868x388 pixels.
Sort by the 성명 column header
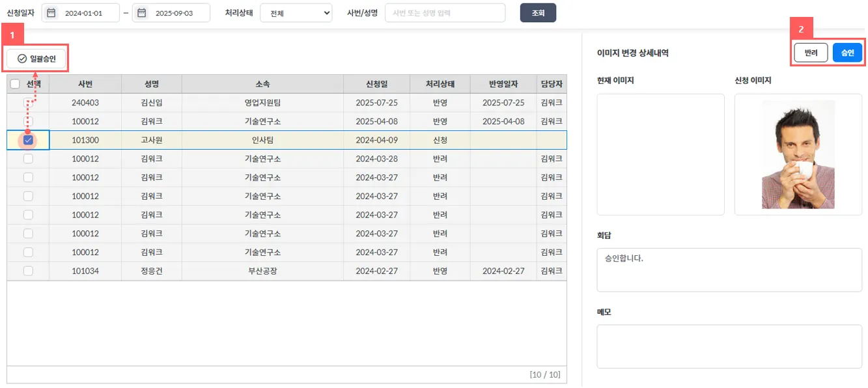tap(152, 84)
